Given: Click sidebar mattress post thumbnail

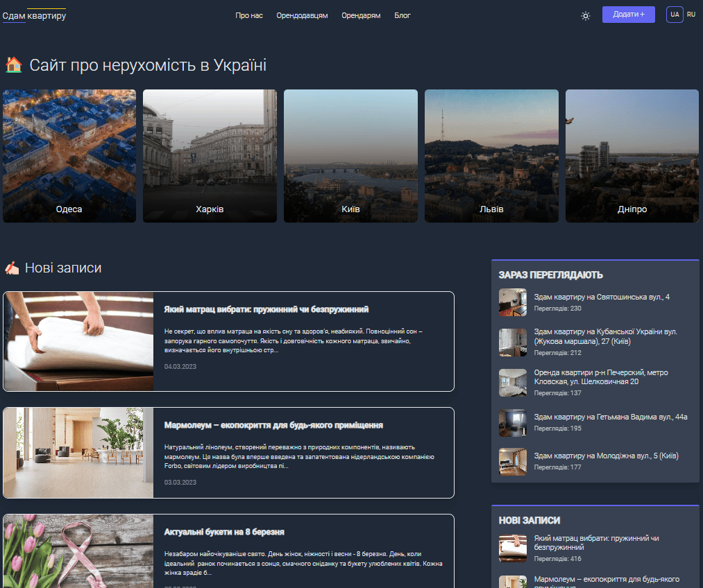Looking at the screenshot, I should point(512,548).
